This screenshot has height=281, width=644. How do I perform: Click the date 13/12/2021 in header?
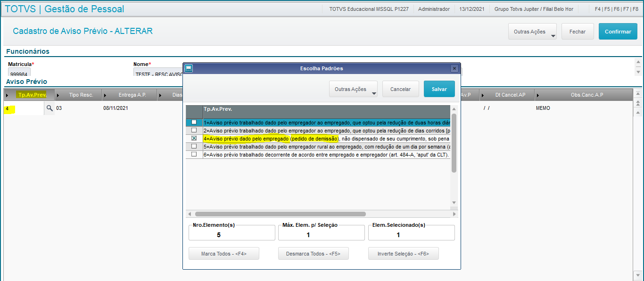pos(471,9)
